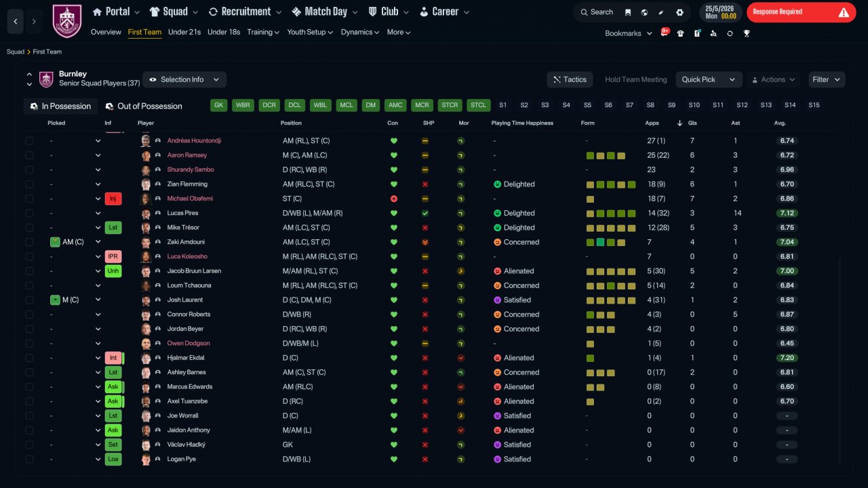
Task: Click the Tactics button
Action: 570,79
